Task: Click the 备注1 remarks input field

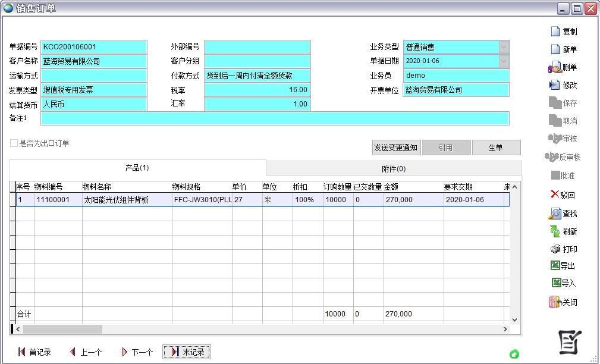Action: point(274,118)
